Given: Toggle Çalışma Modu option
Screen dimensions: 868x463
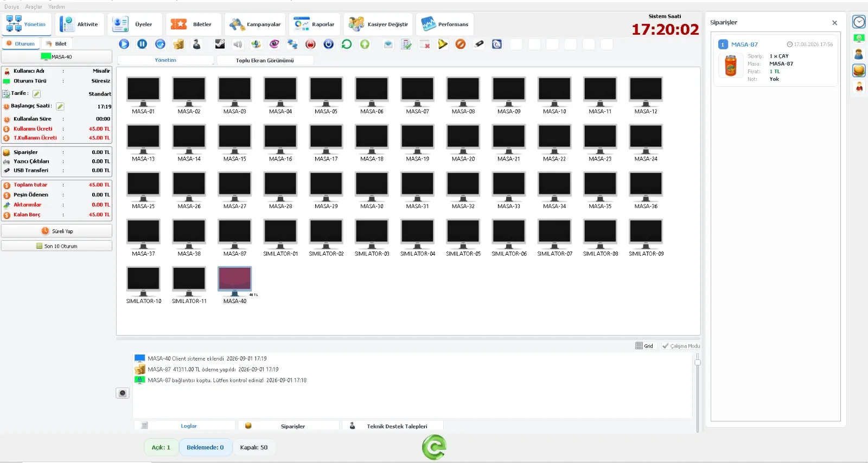Looking at the screenshot, I should click(681, 346).
